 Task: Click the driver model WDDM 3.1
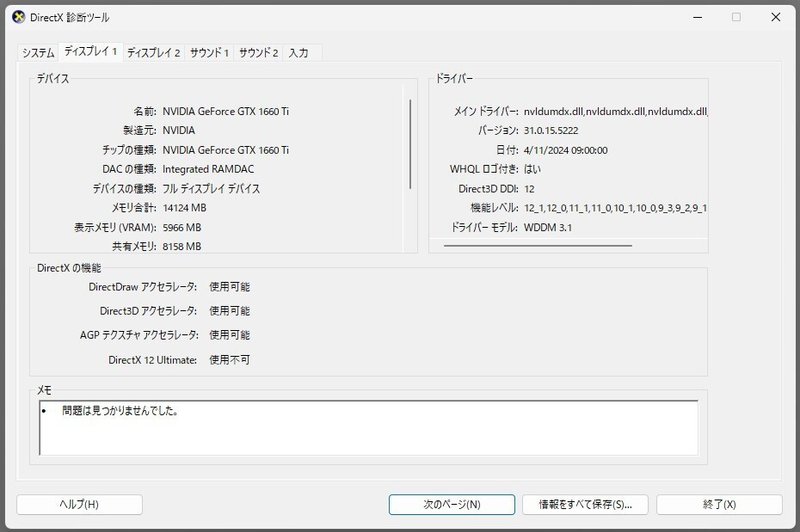(x=547, y=227)
